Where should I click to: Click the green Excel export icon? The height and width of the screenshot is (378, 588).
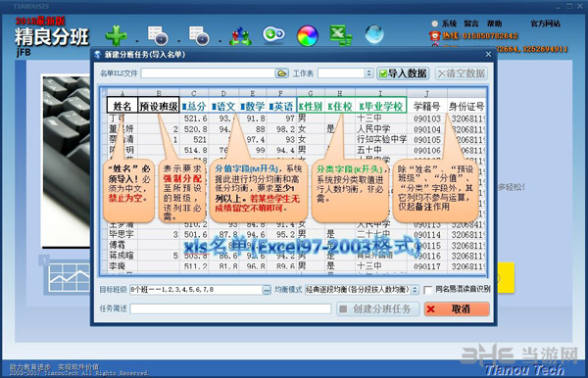click(x=341, y=35)
